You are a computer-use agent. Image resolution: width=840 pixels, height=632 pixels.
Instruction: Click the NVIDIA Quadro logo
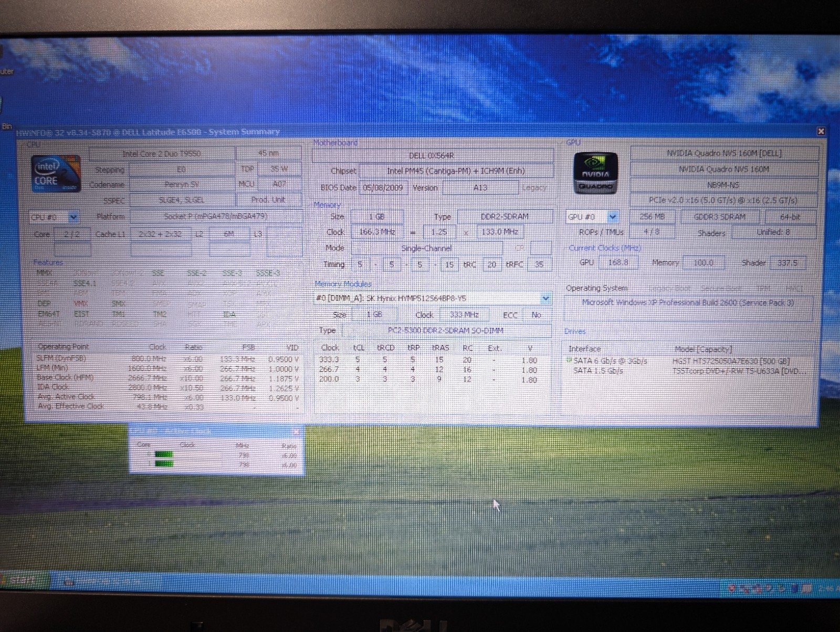click(595, 173)
